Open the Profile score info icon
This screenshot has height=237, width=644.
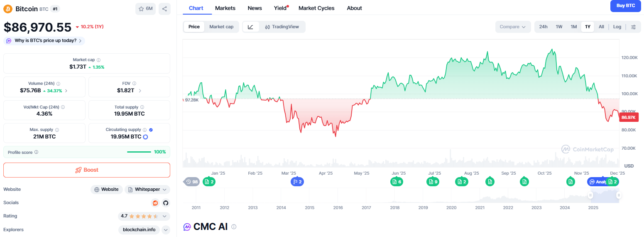pyautogui.click(x=36, y=152)
